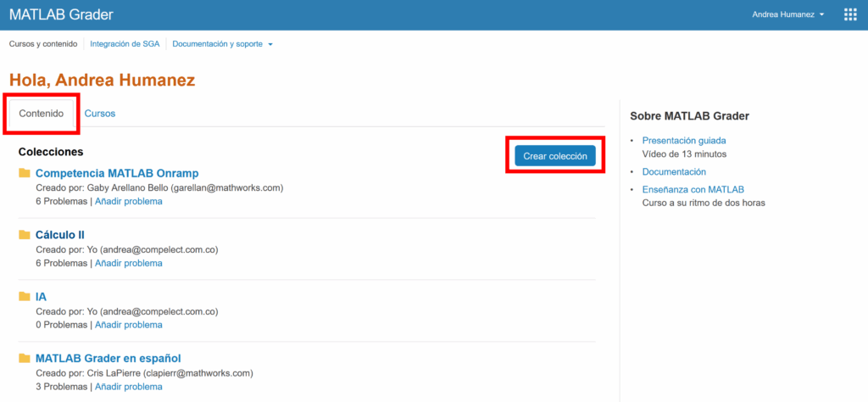868x402 pixels.
Task: Open the Presentación guiada link
Action: 684,141
